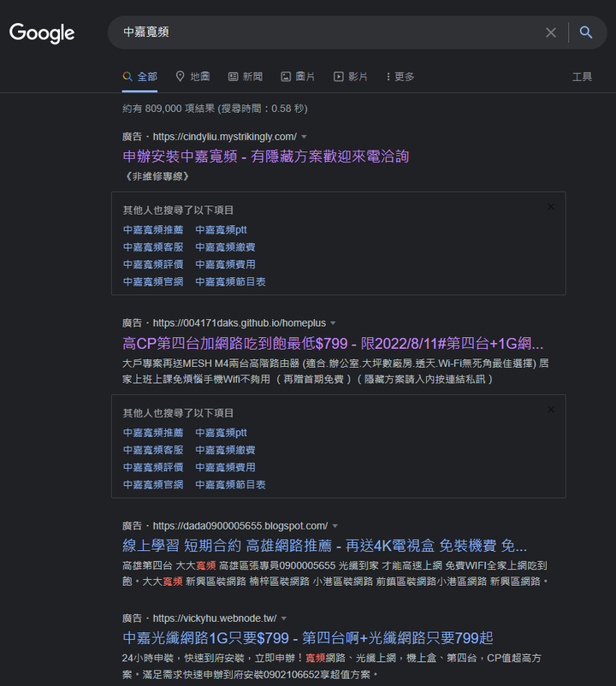Switch to the 影片 tab
The height and width of the screenshot is (686, 616).
(x=351, y=77)
